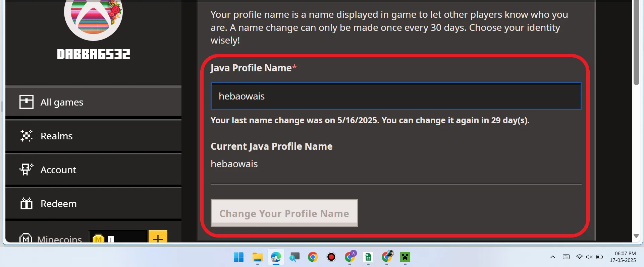Click the battery tray icon
The image size is (644, 267).
coord(600,257)
